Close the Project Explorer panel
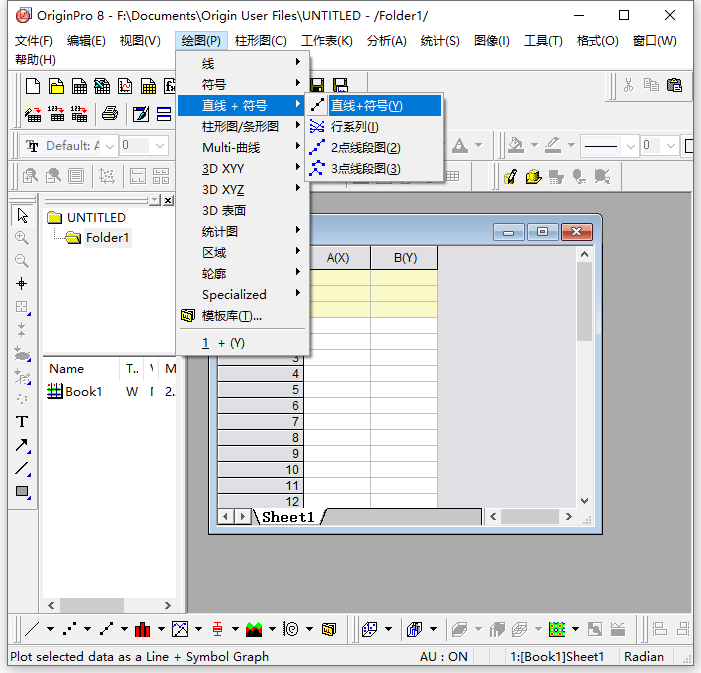 point(168,200)
